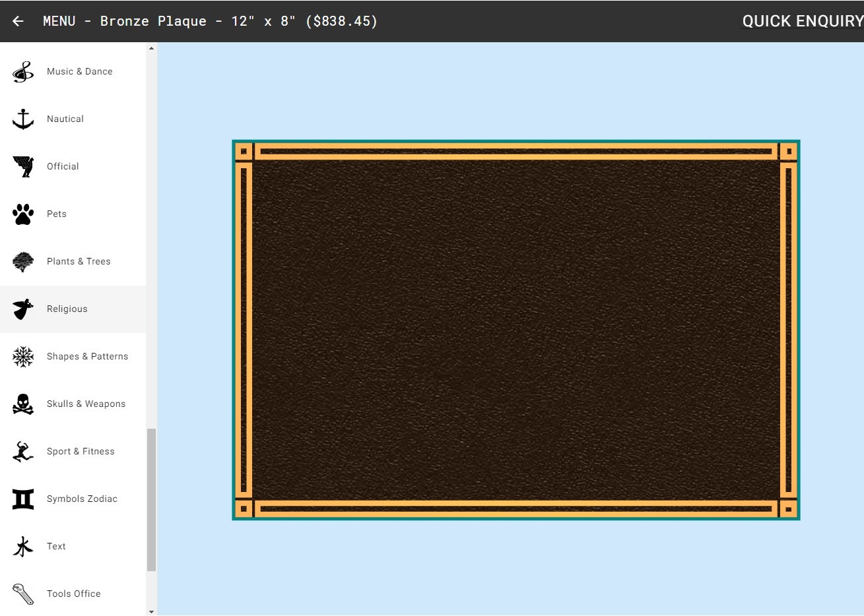This screenshot has height=616, width=864.
Task: Open the Tools Office category label
Action: 74,594
